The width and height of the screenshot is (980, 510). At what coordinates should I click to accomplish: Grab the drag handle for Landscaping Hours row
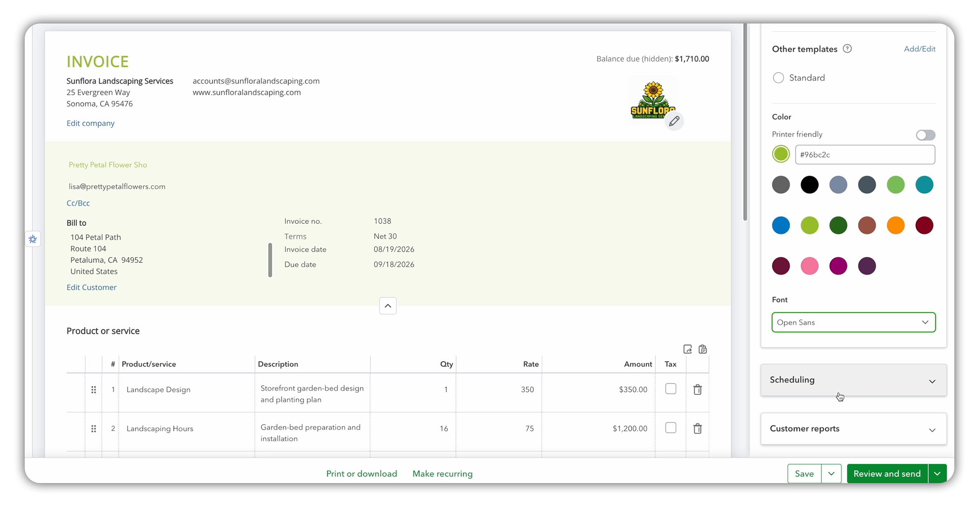tap(94, 428)
